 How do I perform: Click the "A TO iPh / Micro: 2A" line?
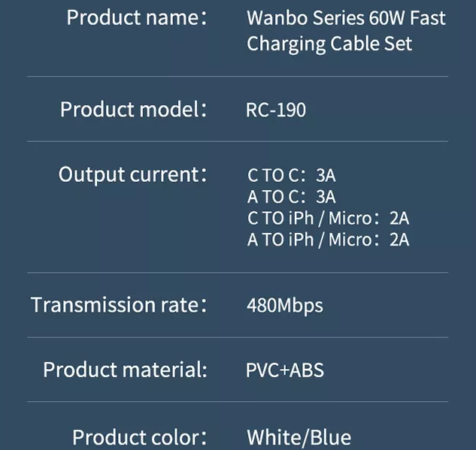click(329, 240)
